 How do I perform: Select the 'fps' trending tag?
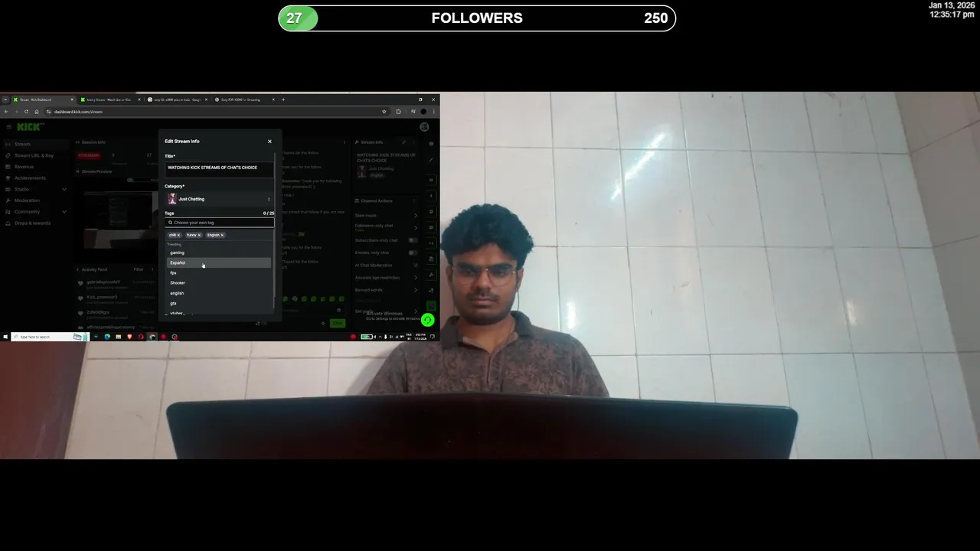pos(219,272)
